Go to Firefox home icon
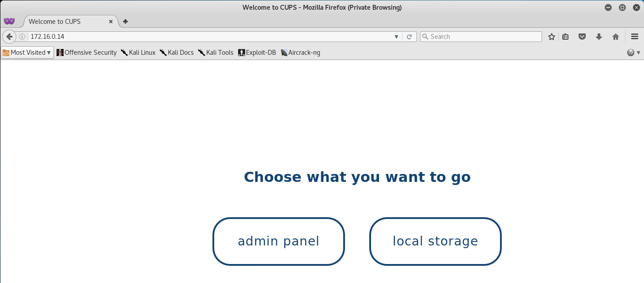Image resolution: width=644 pixels, height=283 pixels. click(x=616, y=37)
